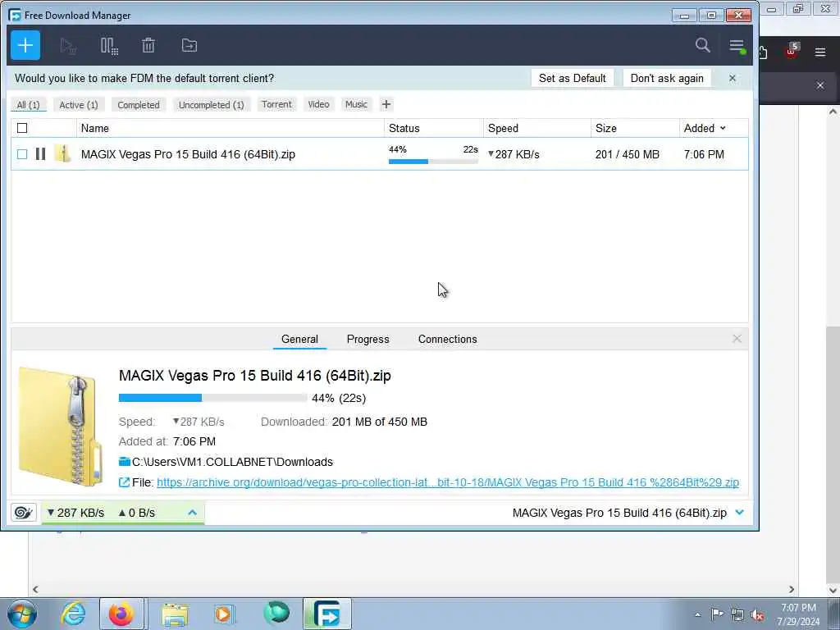
Task: Check the select-all checkbox in the header
Action: pos(22,128)
